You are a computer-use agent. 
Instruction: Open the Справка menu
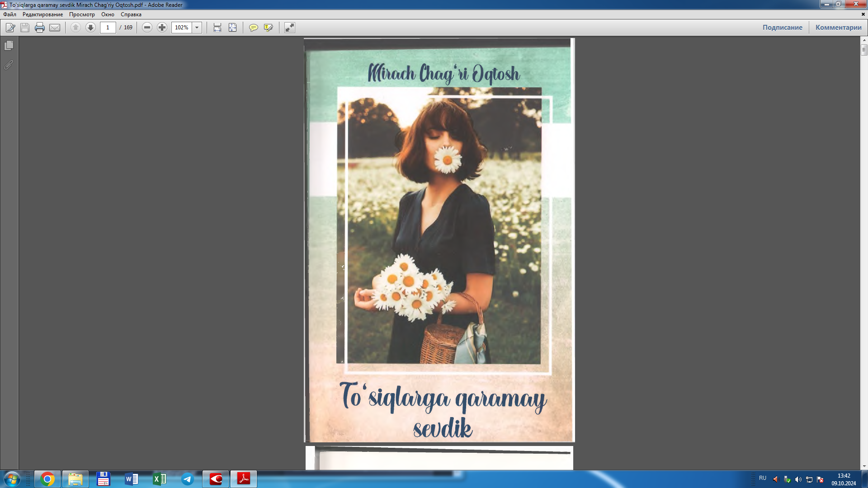[x=130, y=14]
